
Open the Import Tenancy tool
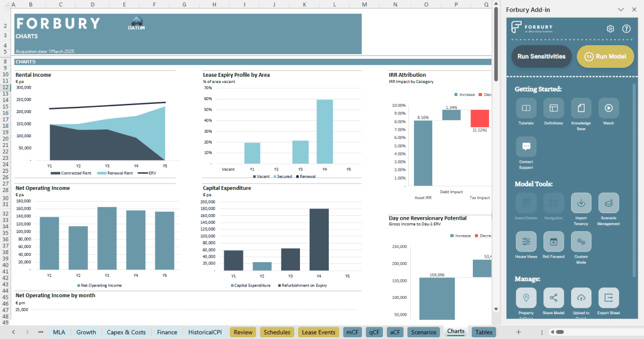point(581,203)
